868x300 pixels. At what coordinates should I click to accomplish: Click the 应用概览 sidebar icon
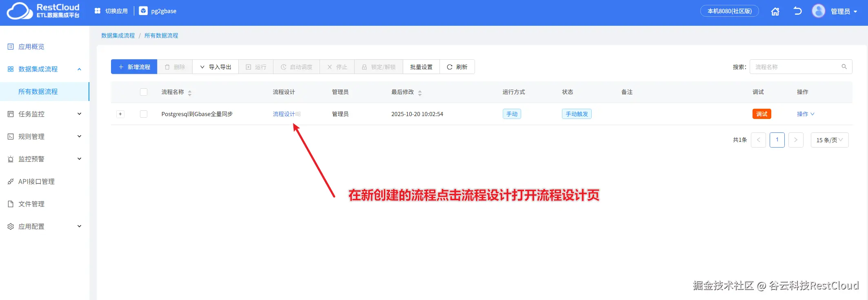(11, 47)
